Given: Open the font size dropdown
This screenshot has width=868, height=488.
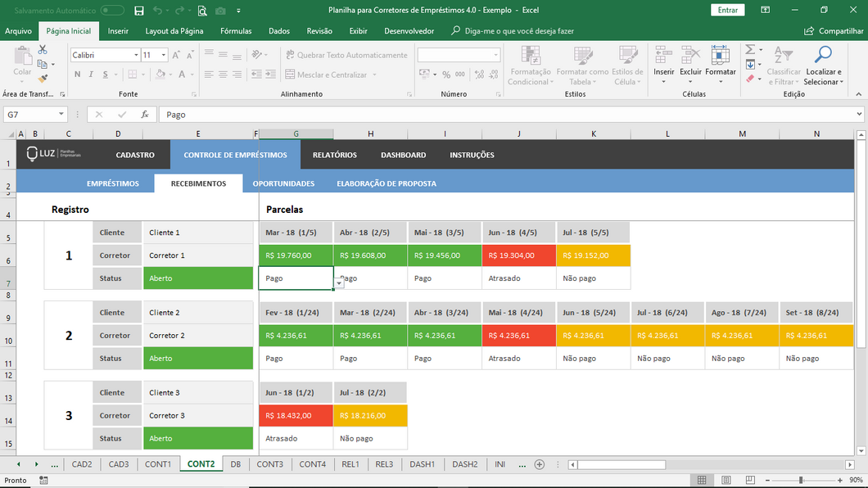Looking at the screenshot, I should tap(163, 56).
